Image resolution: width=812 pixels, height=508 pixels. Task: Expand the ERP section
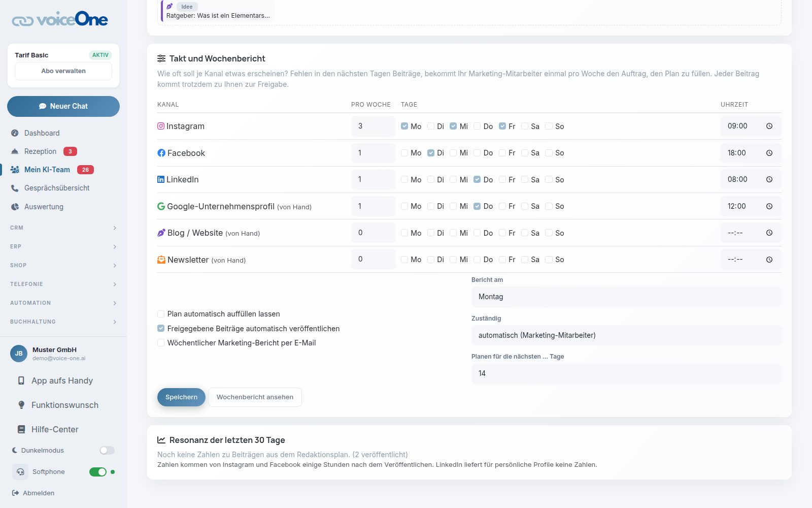point(63,246)
